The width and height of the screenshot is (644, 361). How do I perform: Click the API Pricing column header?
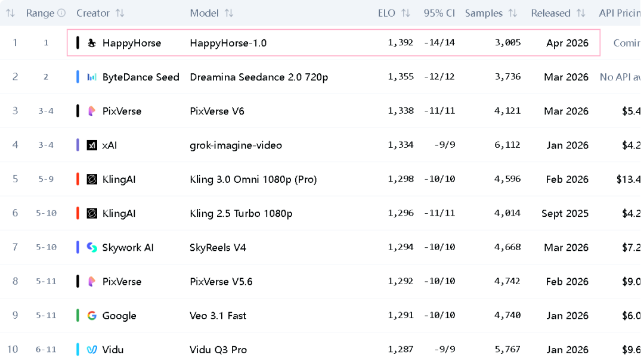click(x=620, y=13)
